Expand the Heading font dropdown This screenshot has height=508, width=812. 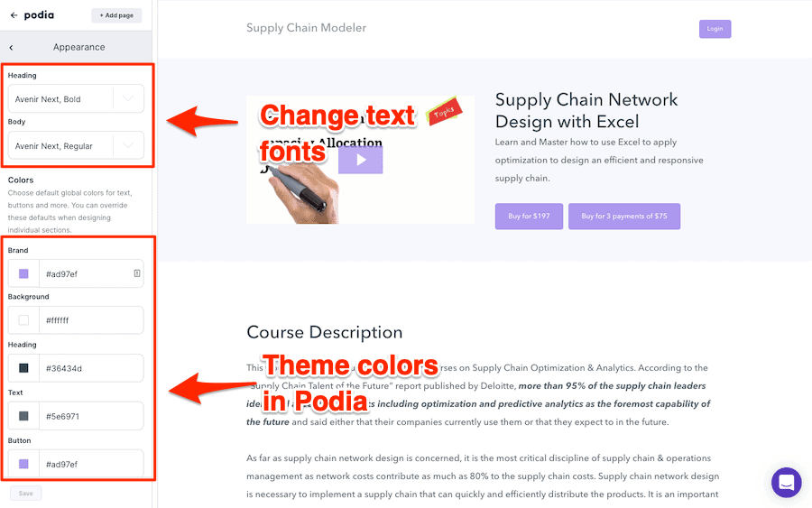(128, 98)
